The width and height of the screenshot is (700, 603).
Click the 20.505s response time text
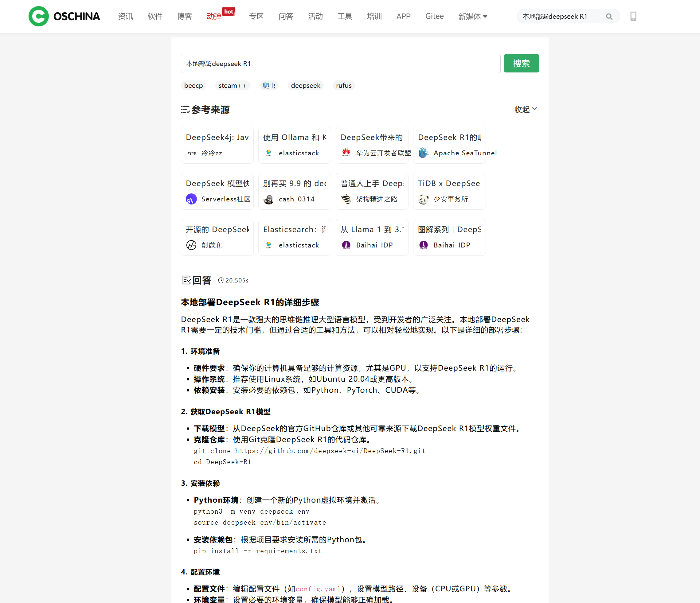[x=237, y=280]
